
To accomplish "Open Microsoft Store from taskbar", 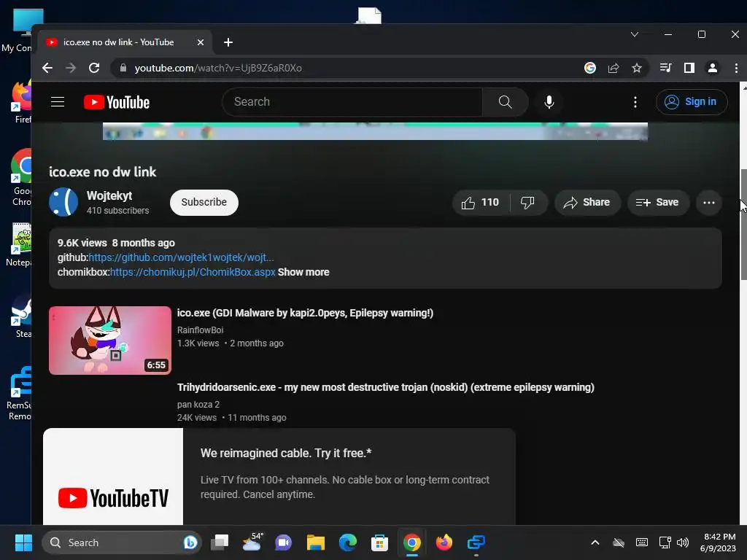I will pyautogui.click(x=379, y=542).
